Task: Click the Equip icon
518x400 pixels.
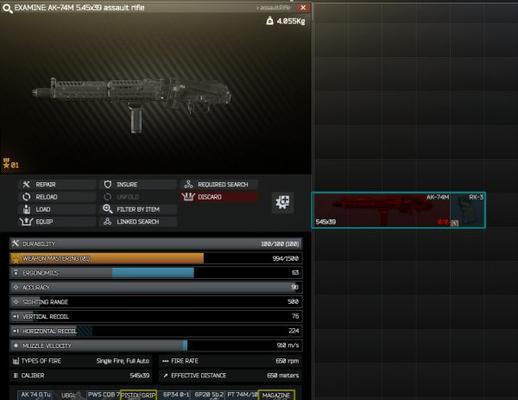Action: click(26, 222)
